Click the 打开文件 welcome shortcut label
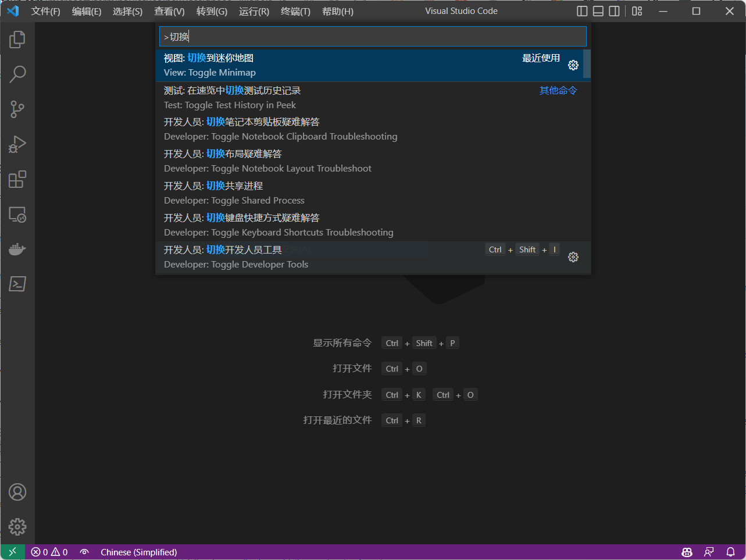 (352, 369)
